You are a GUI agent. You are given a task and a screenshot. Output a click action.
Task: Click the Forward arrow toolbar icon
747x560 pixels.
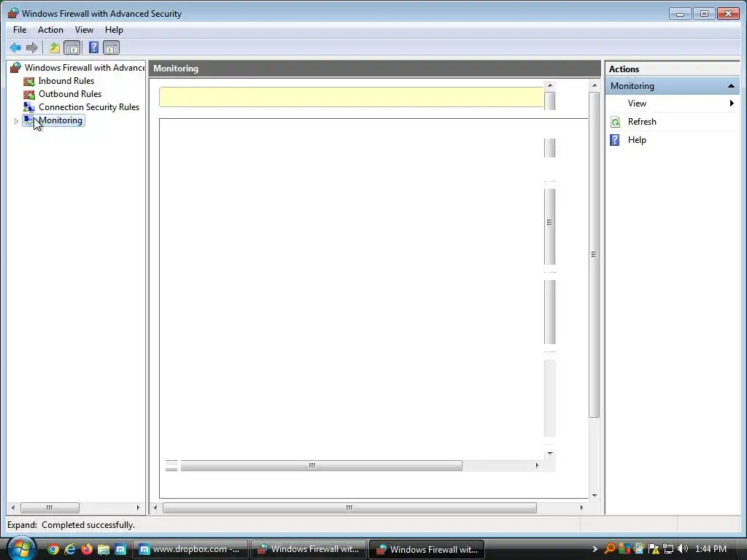pyautogui.click(x=32, y=47)
